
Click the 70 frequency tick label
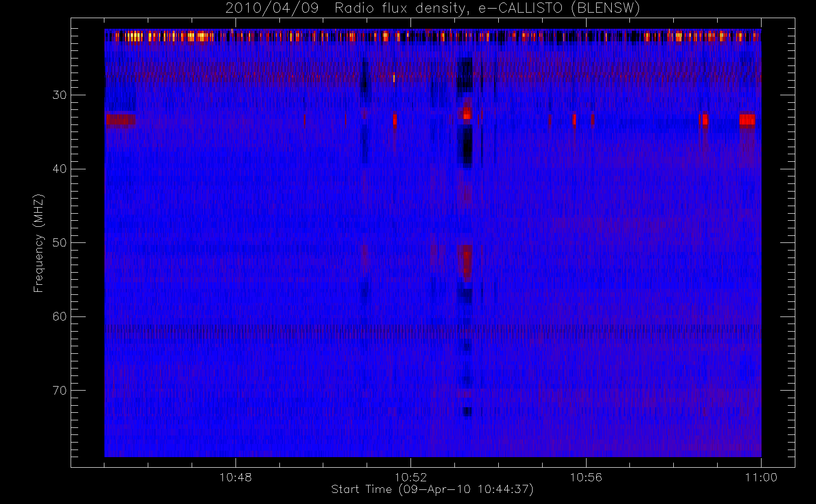tap(60, 391)
